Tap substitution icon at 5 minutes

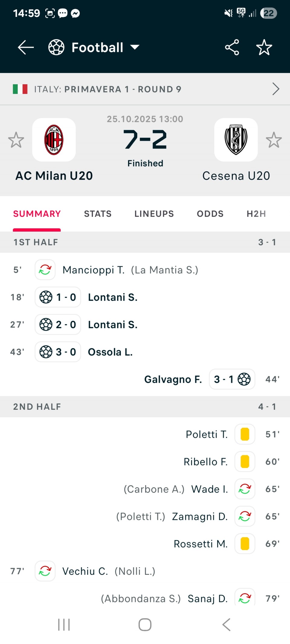pyautogui.click(x=45, y=270)
